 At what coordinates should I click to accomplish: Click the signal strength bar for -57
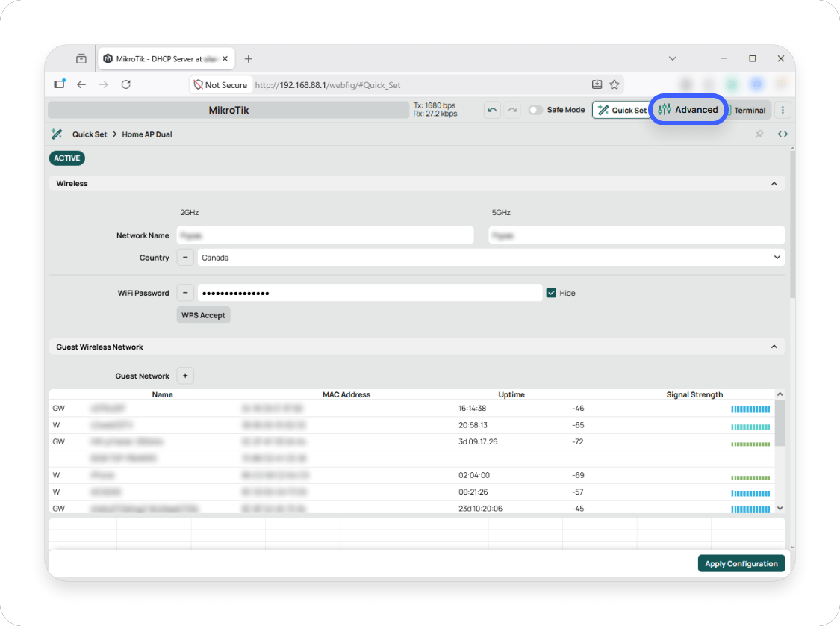[x=750, y=493]
